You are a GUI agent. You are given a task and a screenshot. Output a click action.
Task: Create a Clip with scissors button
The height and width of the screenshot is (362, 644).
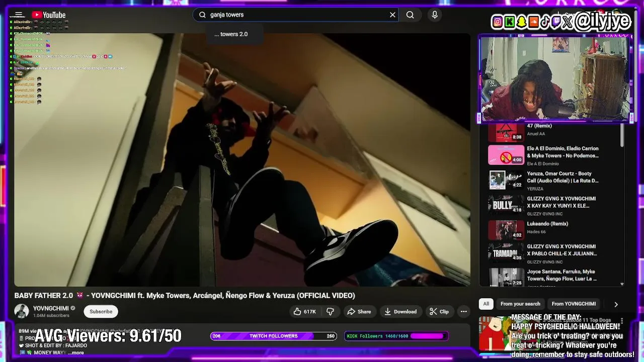point(439,312)
